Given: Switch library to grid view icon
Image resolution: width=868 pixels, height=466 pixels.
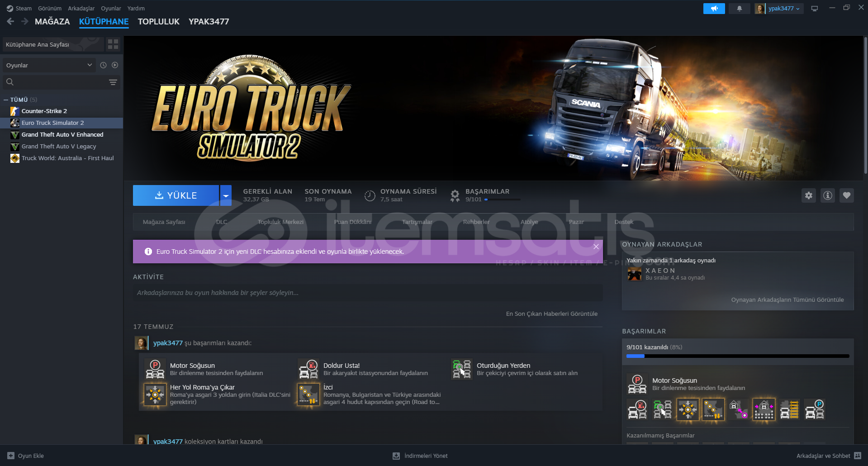Looking at the screenshot, I should tap(113, 44).
